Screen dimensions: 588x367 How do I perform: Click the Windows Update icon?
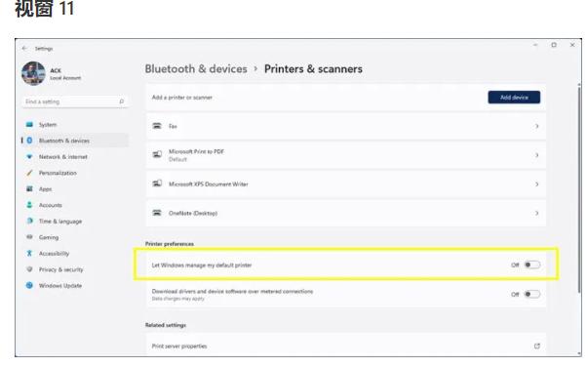point(29,285)
